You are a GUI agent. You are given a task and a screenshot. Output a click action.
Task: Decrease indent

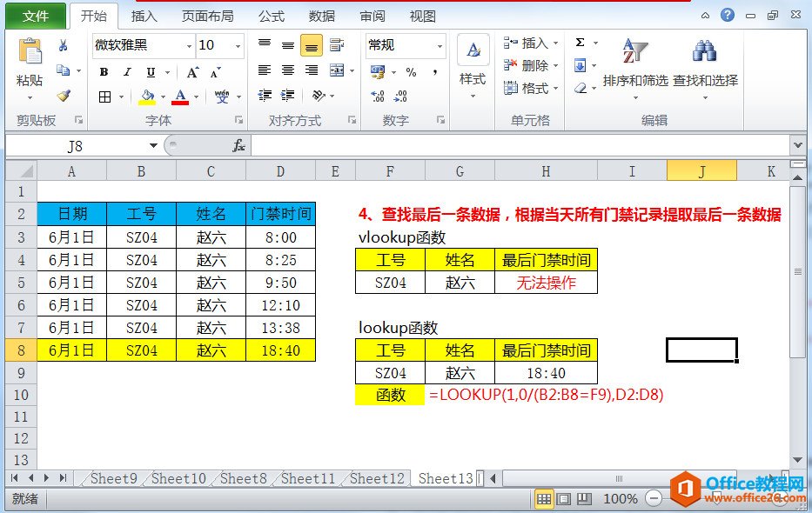[265, 95]
